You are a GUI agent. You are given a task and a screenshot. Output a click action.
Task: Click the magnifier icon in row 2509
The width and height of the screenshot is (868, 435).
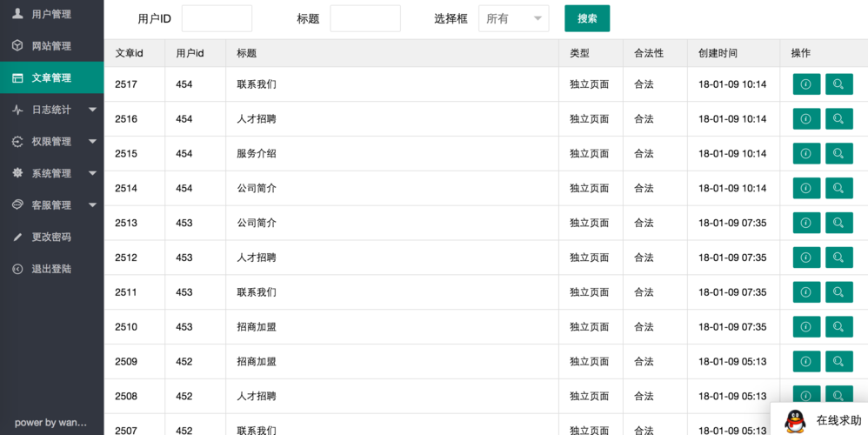[838, 361]
